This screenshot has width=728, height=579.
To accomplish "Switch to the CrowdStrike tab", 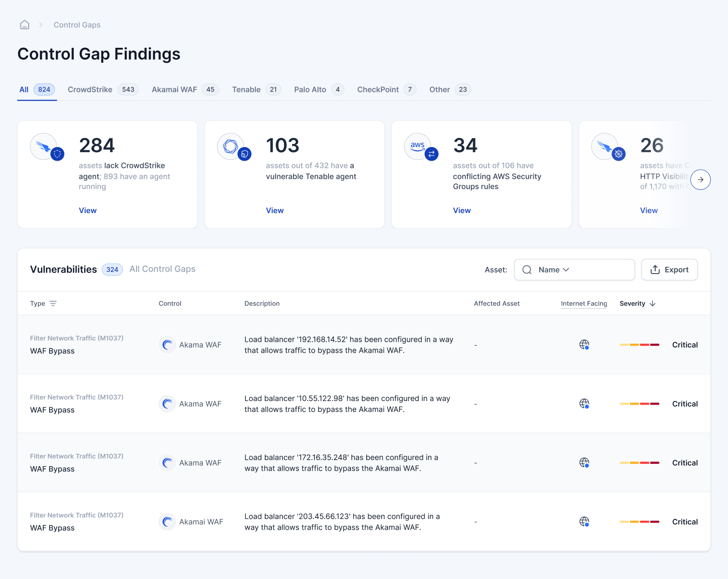I will pyautogui.click(x=103, y=90).
